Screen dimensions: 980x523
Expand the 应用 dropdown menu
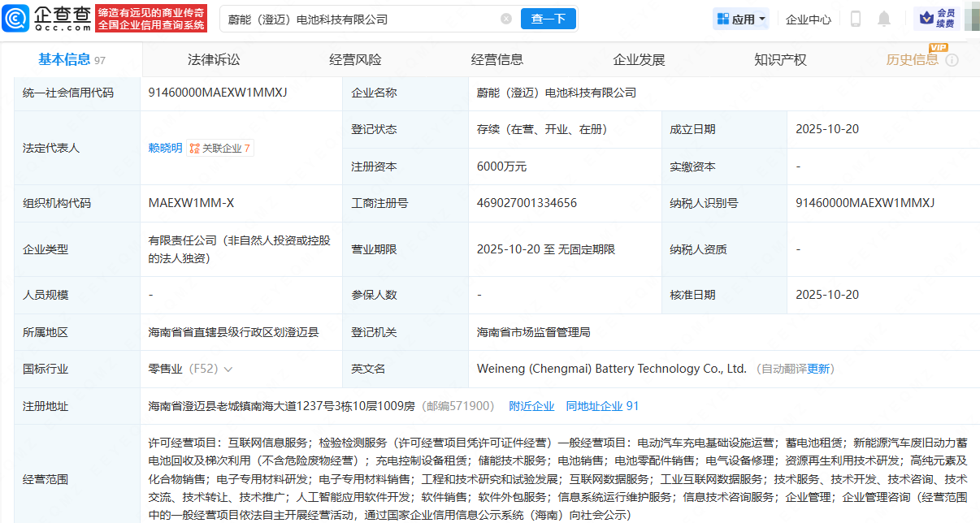click(740, 19)
